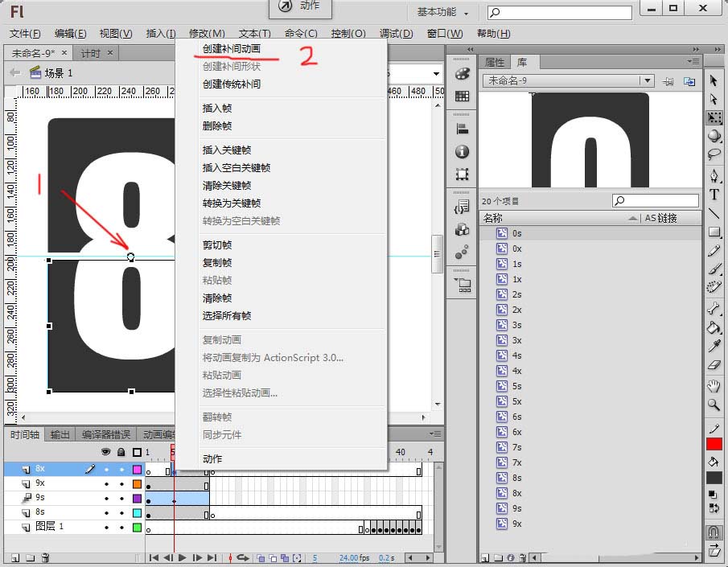Viewport: 728px width, 567px height.
Task: Select the Zoom magnifier tool
Action: tap(714, 405)
